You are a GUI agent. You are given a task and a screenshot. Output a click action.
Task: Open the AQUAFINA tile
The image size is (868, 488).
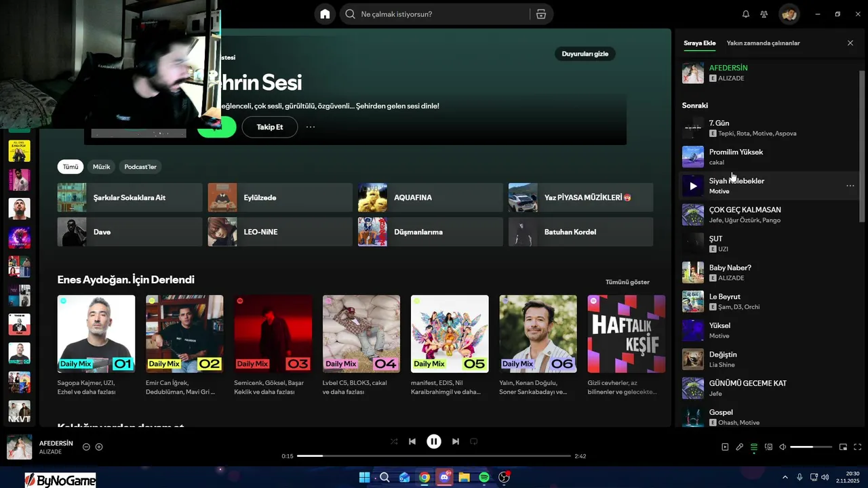(431, 197)
